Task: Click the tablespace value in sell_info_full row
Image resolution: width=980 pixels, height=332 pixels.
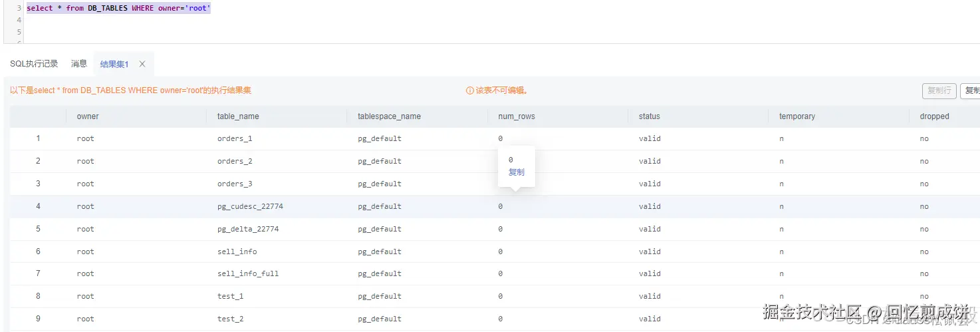Action: click(380, 274)
